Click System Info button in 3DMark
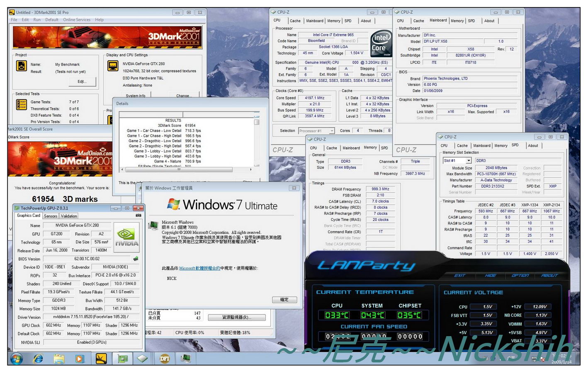 tap(136, 96)
